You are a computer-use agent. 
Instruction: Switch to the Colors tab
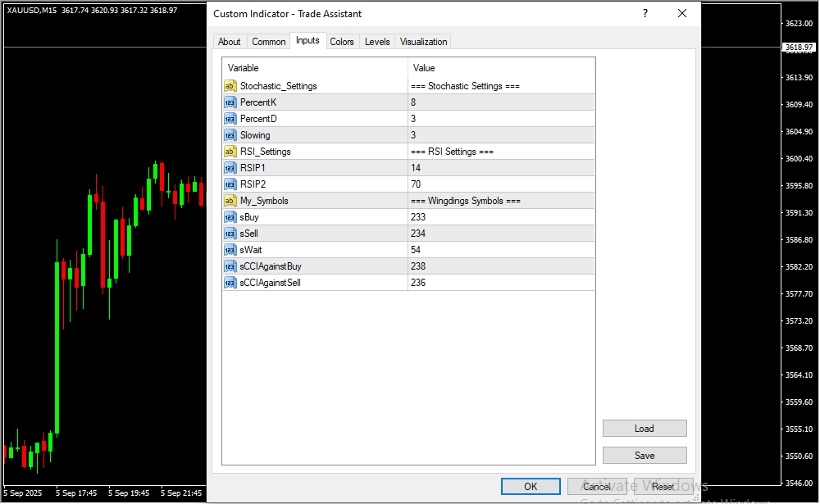click(342, 42)
